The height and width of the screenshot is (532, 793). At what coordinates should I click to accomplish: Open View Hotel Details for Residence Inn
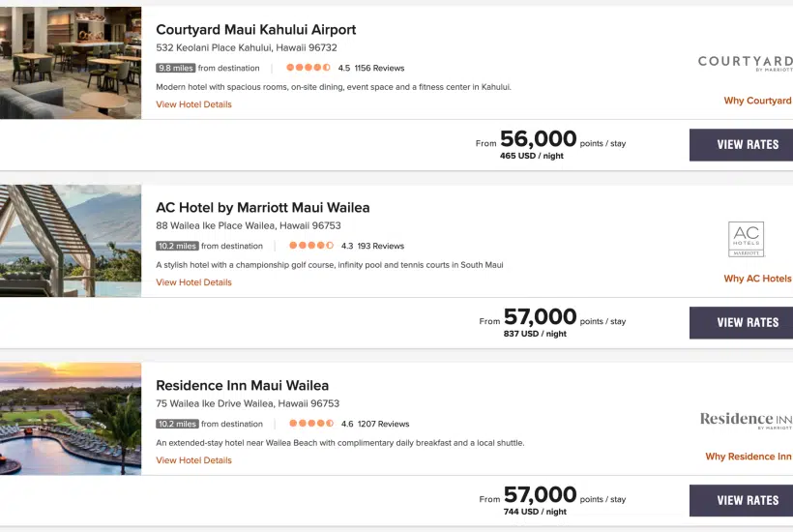193,460
